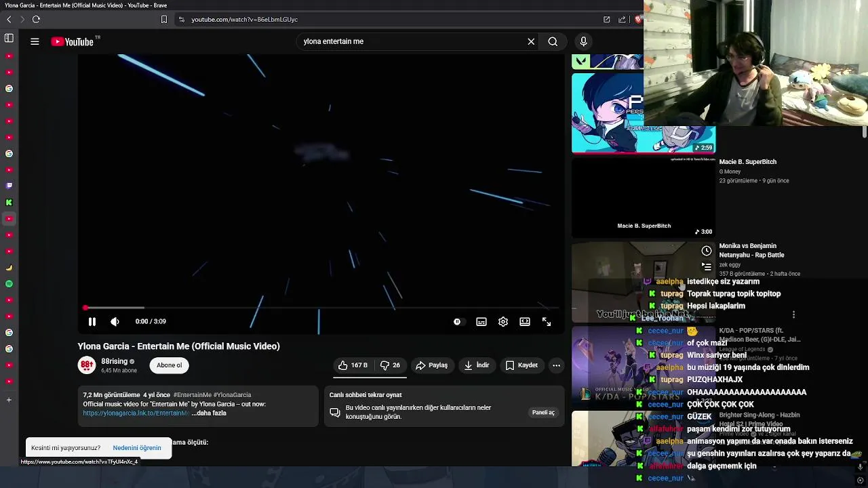Pause the playing video
The height and width of the screenshot is (488, 868).
[x=92, y=322]
